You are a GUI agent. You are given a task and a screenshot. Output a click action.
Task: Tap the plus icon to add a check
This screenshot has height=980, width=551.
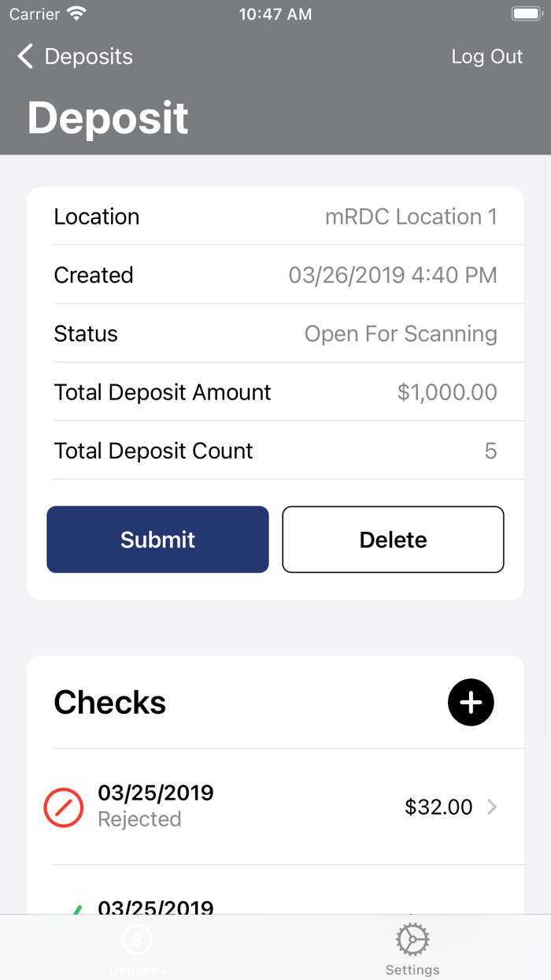pos(471,702)
